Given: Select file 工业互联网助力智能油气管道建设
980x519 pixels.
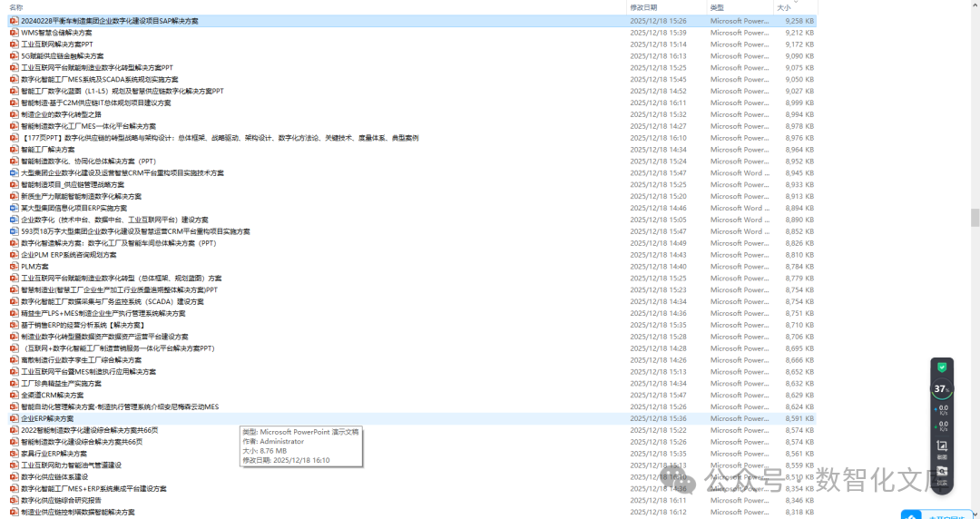Looking at the screenshot, I should point(72,465).
